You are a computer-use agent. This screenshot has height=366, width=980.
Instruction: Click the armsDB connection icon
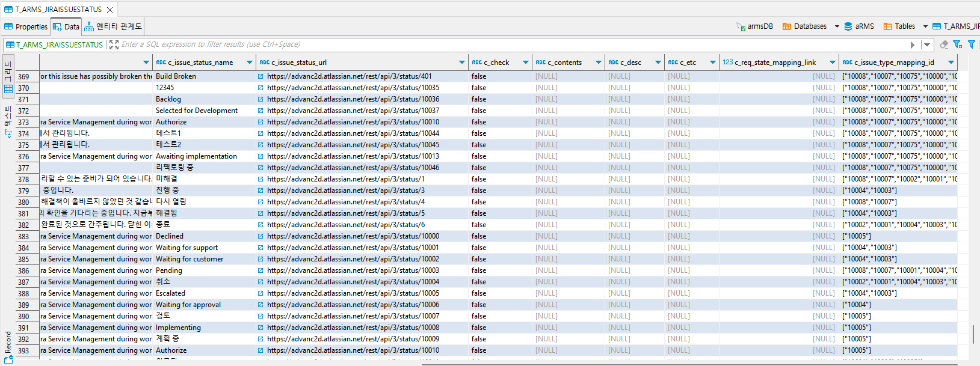[741, 26]
